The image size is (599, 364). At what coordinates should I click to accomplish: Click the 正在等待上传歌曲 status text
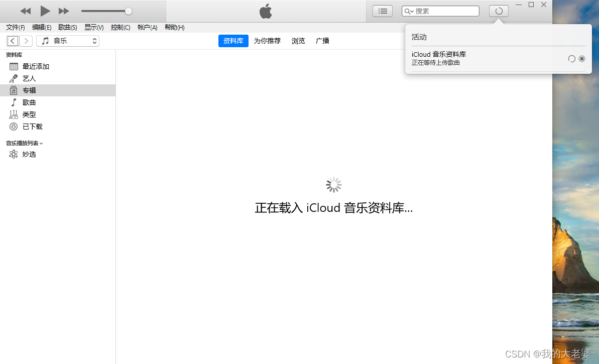click(x=435, y=63)
